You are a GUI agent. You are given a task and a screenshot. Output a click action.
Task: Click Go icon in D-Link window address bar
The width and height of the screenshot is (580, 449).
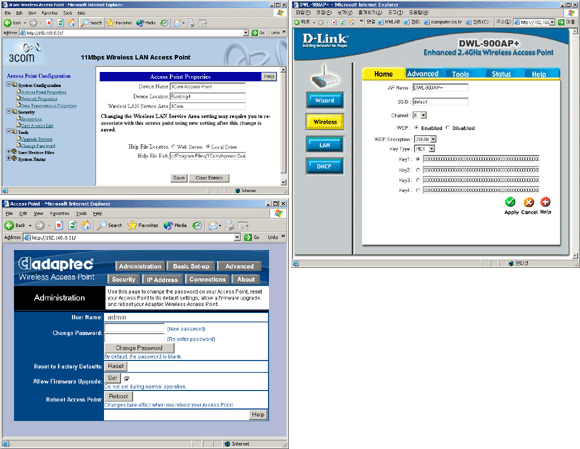[x=561, y=22]
